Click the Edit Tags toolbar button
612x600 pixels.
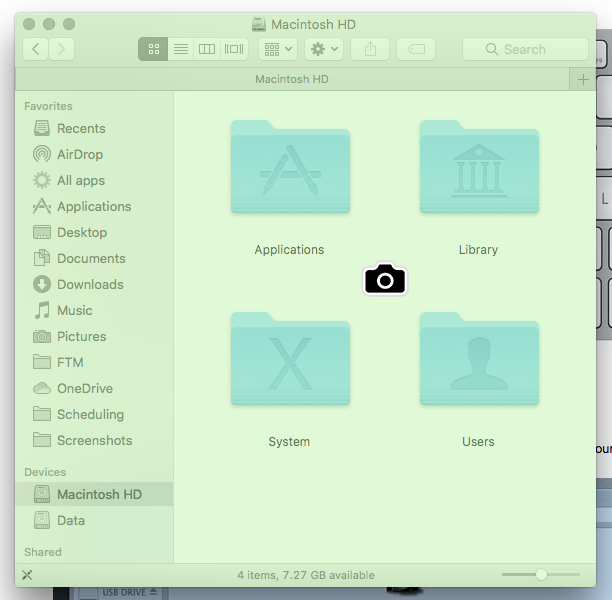(416, 49)
